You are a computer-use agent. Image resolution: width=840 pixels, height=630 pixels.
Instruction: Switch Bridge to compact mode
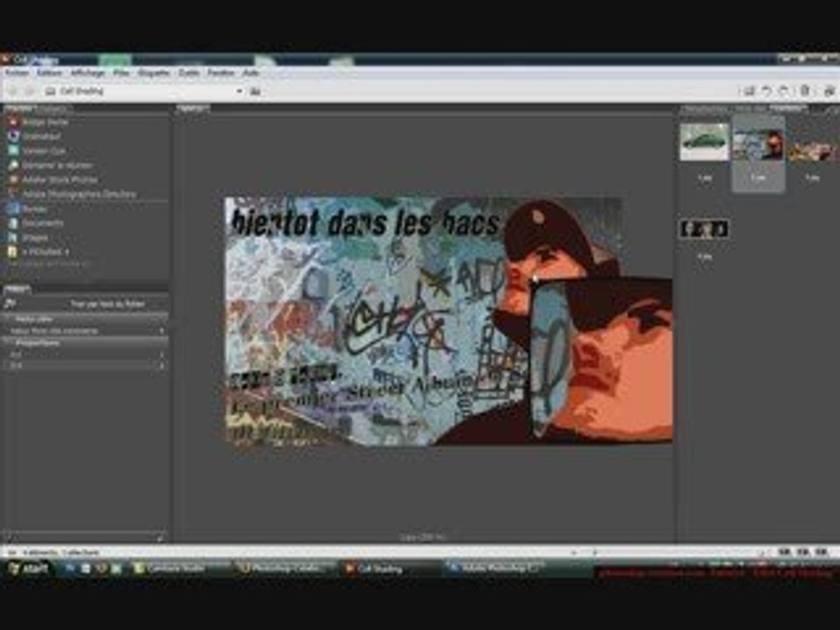coord(829,91)
